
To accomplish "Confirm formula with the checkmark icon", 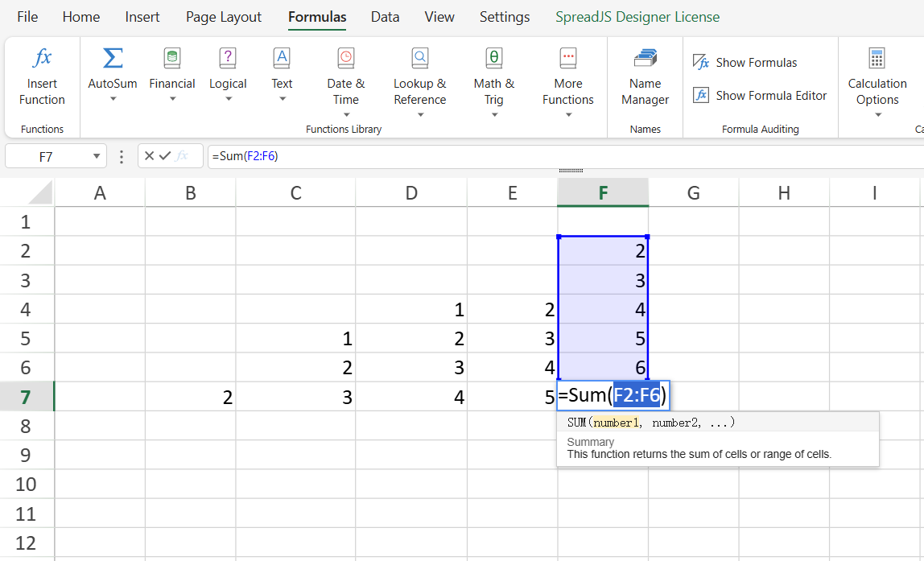I will [x=165, y=155].
